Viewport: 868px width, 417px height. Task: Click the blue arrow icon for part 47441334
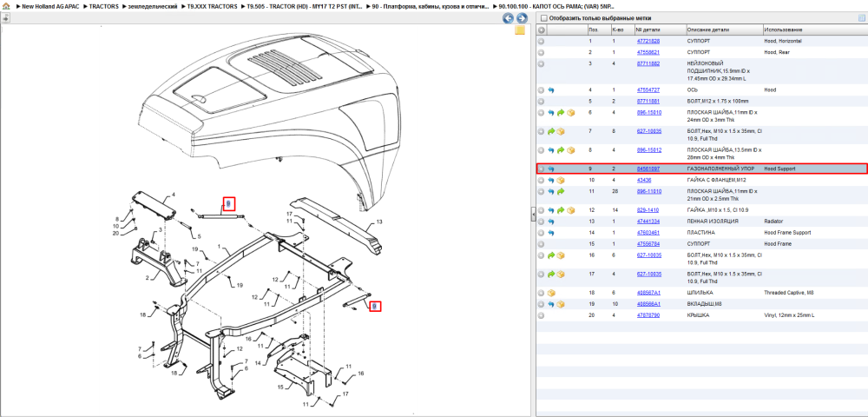point(551,221)
